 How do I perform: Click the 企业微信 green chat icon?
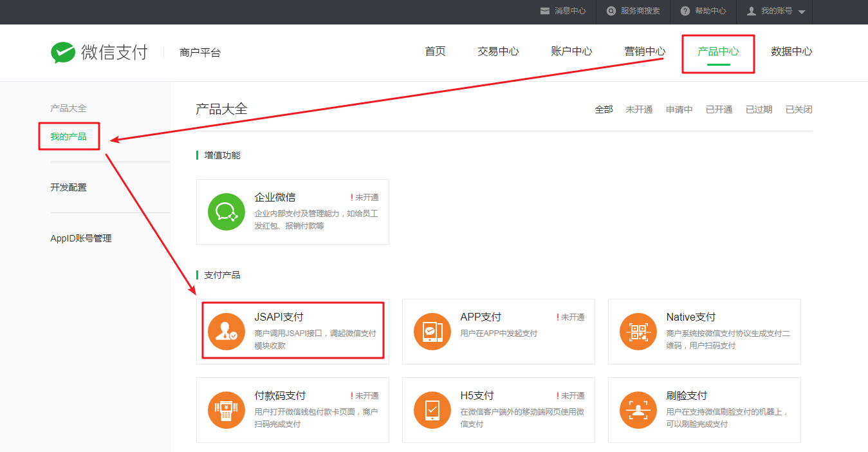226,211
